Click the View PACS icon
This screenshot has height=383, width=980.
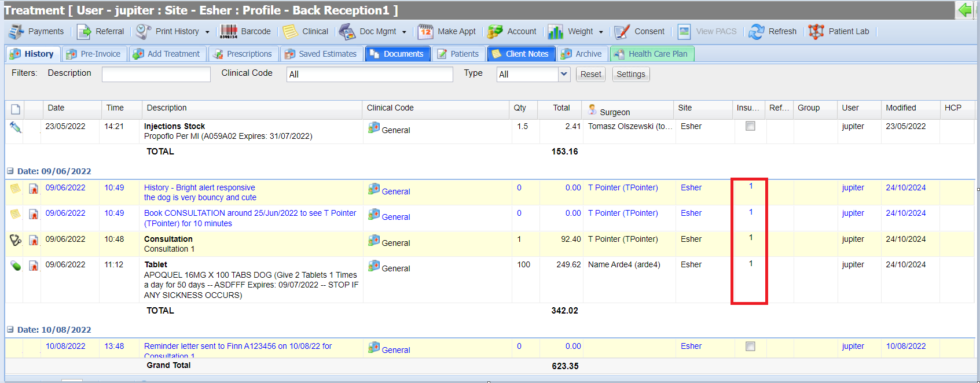tap(684, 31)
